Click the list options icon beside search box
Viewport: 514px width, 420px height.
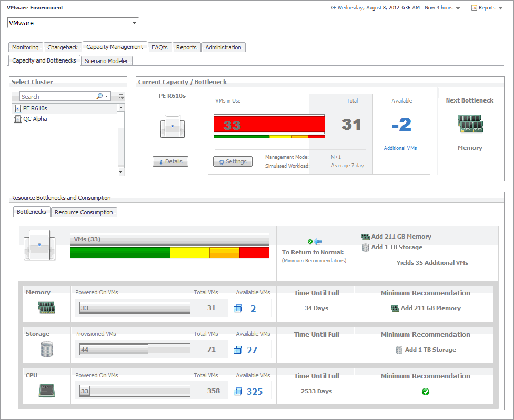[121, 97]
